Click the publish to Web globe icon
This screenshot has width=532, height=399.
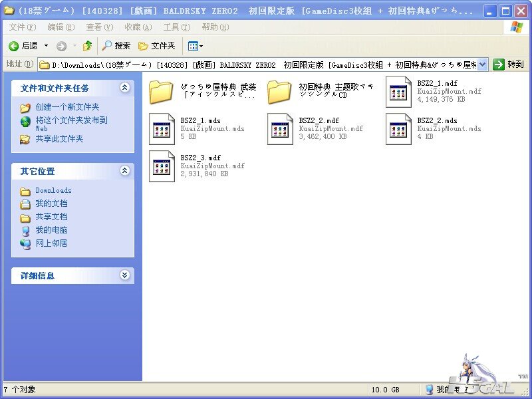(x=25, y=122)
